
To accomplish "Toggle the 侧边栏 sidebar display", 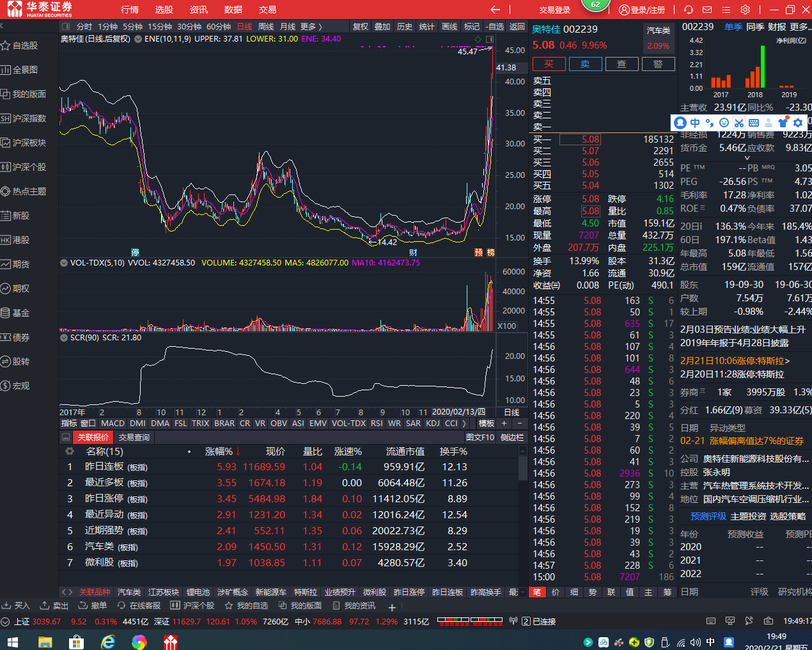I will coord(511,438).
